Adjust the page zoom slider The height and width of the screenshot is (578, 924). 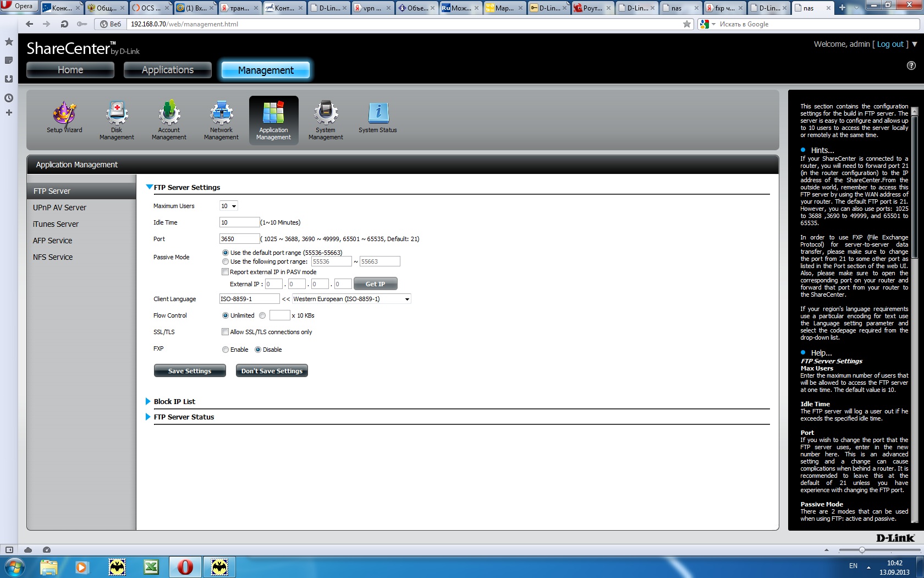(862, 550)
